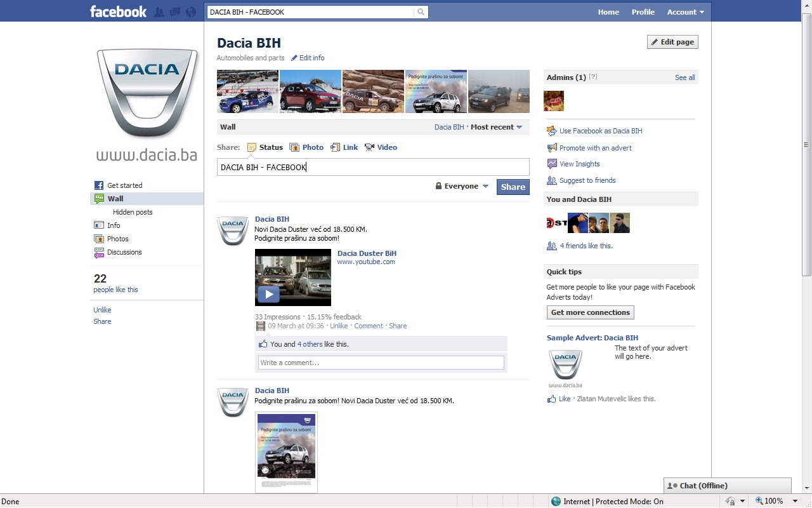Expand the Account dropdown menu

[686, 12]
